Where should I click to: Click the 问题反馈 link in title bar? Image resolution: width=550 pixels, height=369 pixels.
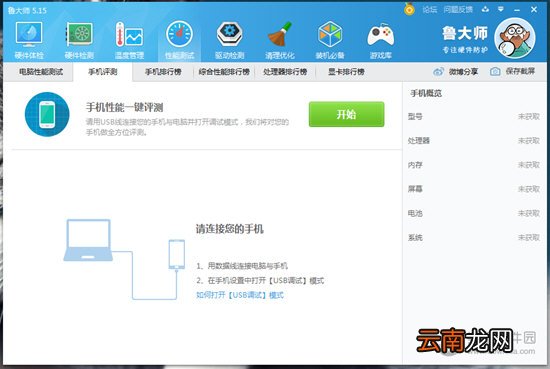[458, 9]
